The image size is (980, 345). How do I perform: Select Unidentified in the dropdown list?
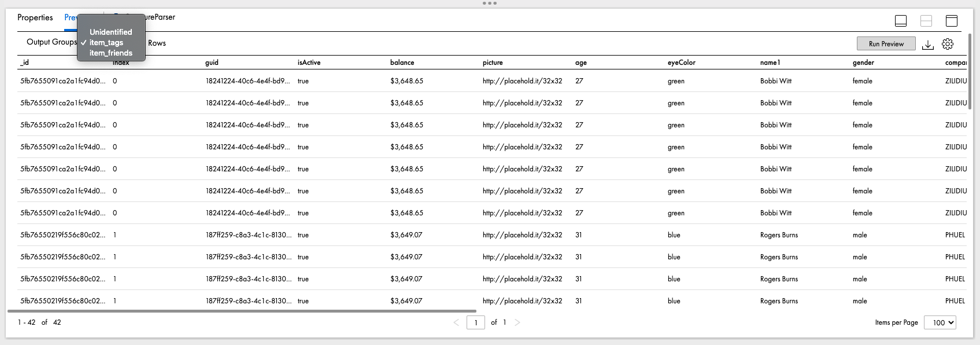[110, 32]
